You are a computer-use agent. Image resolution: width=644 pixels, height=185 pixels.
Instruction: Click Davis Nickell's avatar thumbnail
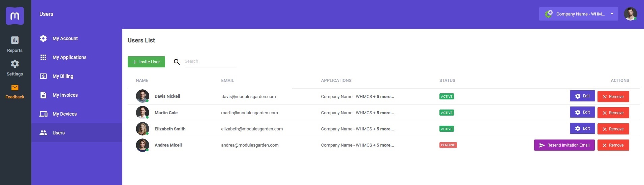coord(142,96)
